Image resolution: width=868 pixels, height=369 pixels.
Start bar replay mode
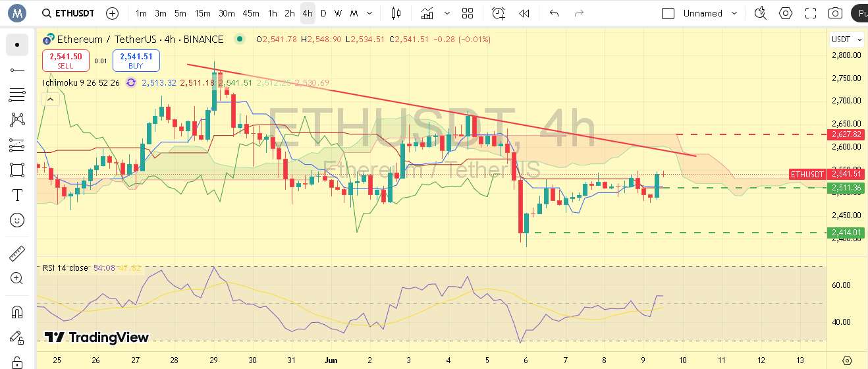pos(524,13)
